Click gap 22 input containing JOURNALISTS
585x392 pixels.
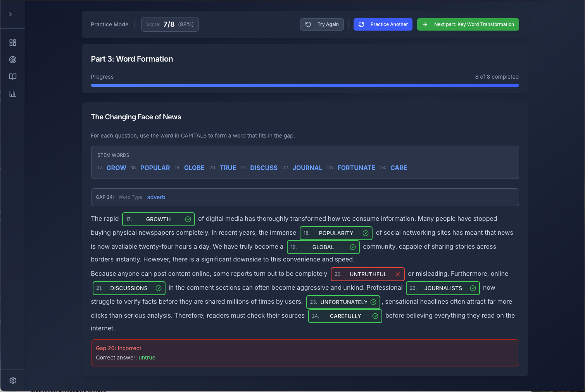(443, 288)
